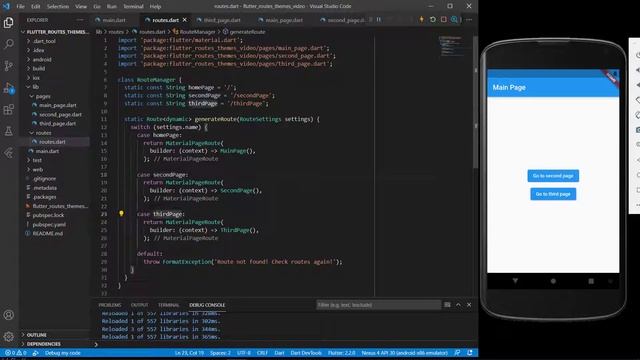Click Dart DevTools in status bar
This screenshot has height=360, width=640.
[306, 353]
